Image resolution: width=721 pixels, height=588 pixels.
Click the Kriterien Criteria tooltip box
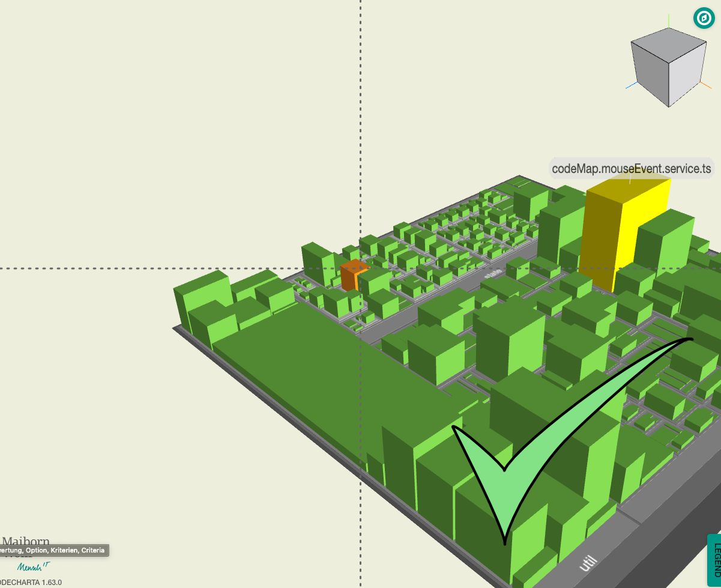click(x=54, y=550)
